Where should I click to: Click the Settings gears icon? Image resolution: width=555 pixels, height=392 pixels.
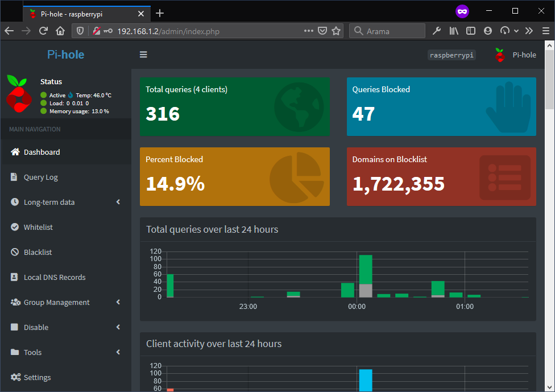point(15,377)
